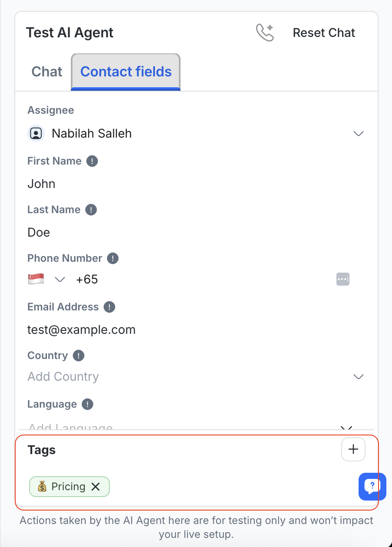The height and width of the screenshot is (547, 392).
Task: Remove the Pricing tag with X
Action: (x=96, y=487)
